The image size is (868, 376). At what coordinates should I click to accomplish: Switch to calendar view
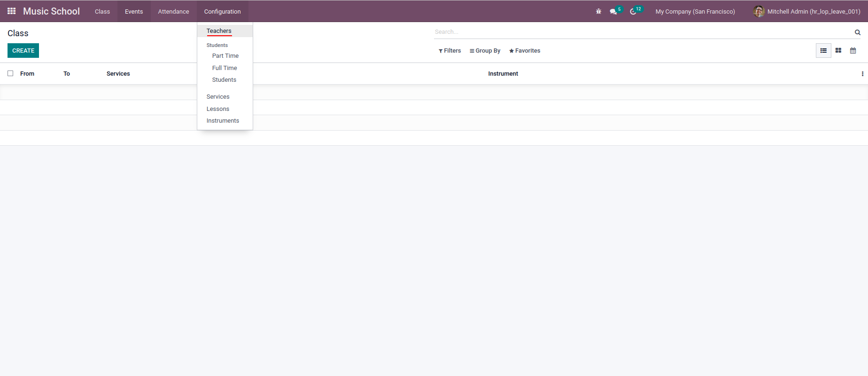pyautogui.click(x=853, y=50)
